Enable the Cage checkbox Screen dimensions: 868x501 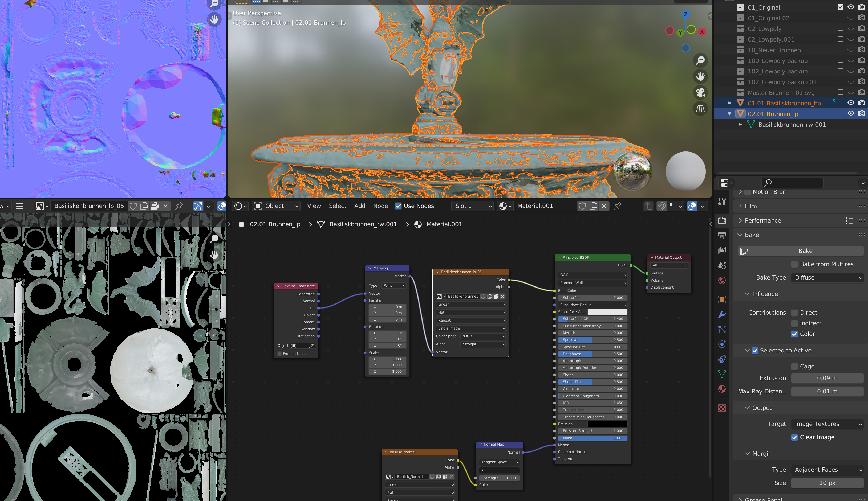click(x=795, y=367)
